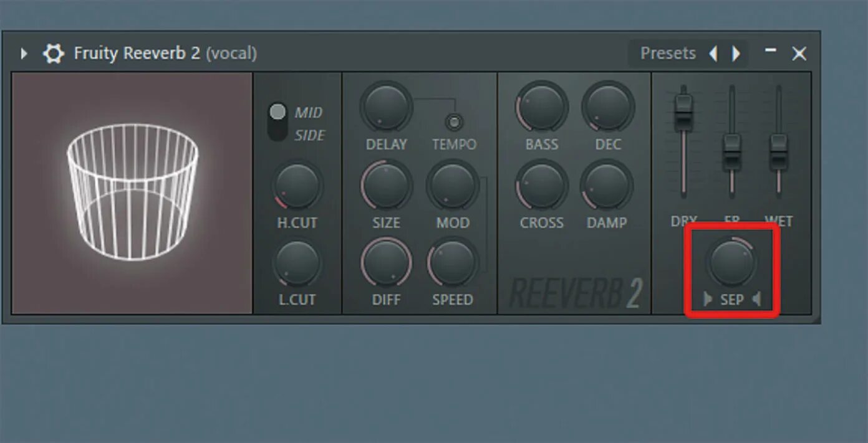Open the Presets menu
Image resolution: width=868 pixels, height=443 pixels.
tap(668, 54)
